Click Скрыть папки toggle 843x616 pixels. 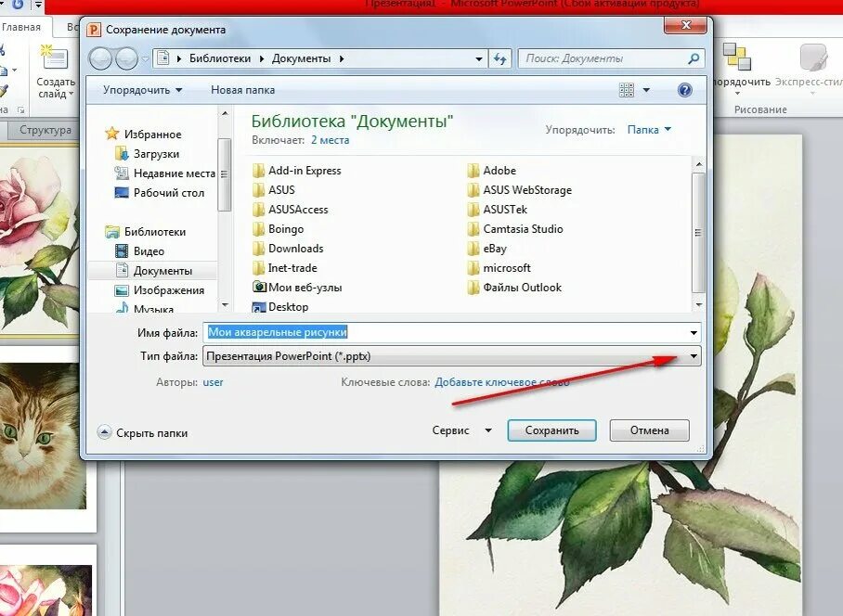click(x=143, y=433)
